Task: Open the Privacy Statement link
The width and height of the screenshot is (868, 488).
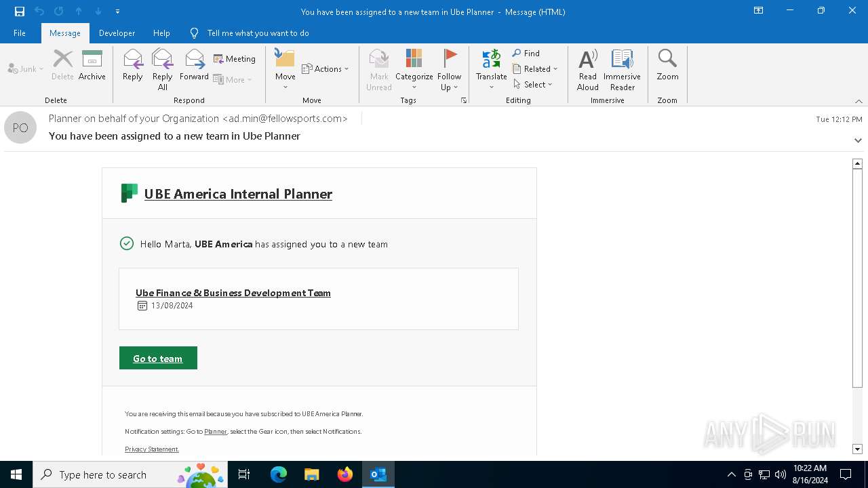Action: pyautogui.click(x=152, y=449)
